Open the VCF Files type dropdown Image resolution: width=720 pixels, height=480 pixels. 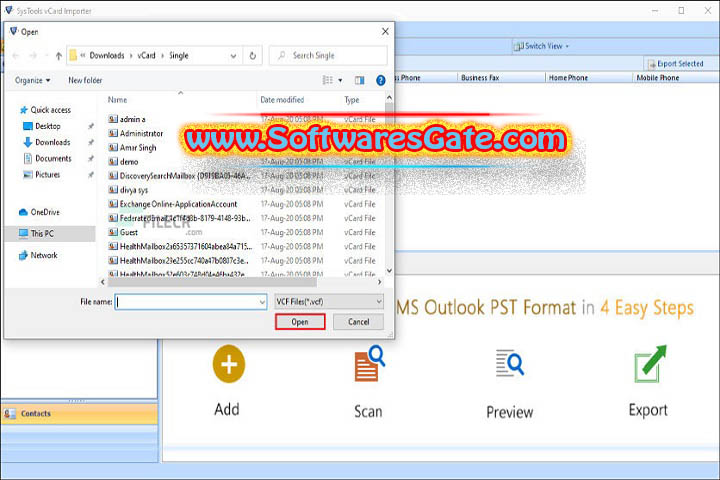(328, 302)
